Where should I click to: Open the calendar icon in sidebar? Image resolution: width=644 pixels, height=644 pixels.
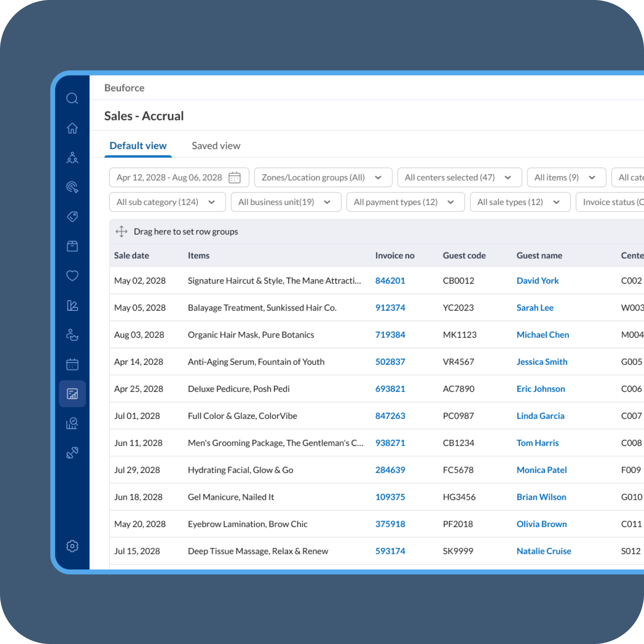click(x=72, y=364)
